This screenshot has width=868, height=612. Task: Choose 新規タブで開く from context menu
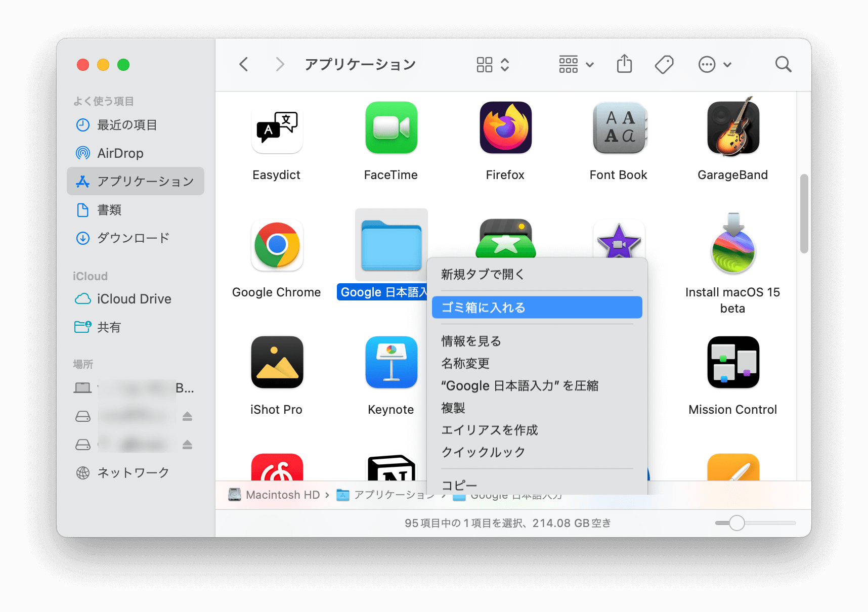pos(537,275)
